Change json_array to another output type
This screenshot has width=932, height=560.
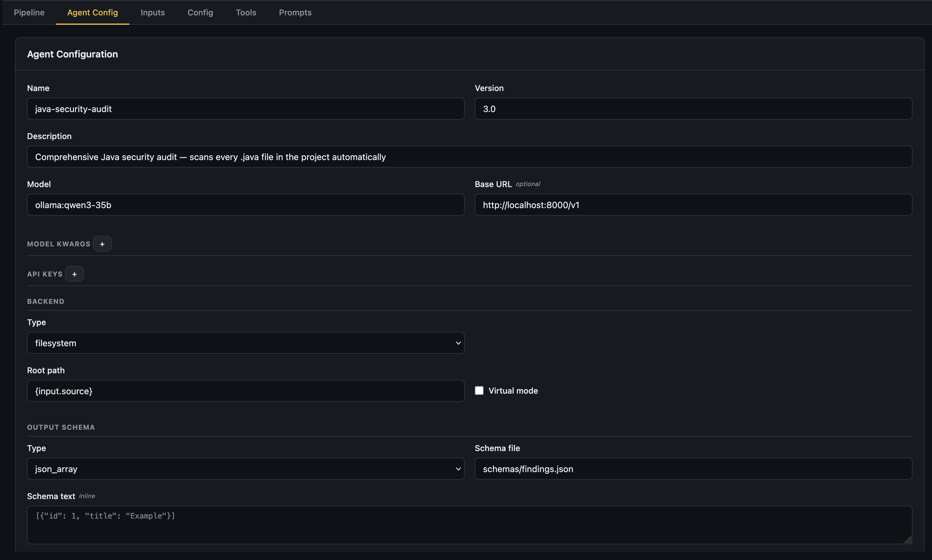coord(245,468)
